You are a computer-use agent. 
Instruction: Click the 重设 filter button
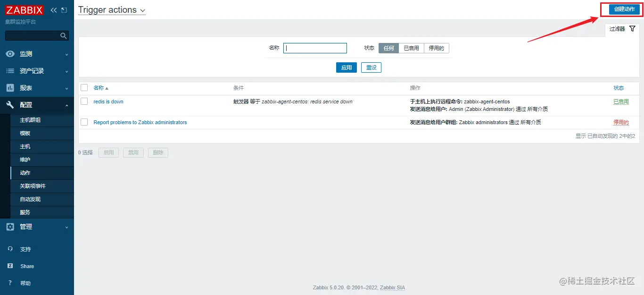coord(371,67)
